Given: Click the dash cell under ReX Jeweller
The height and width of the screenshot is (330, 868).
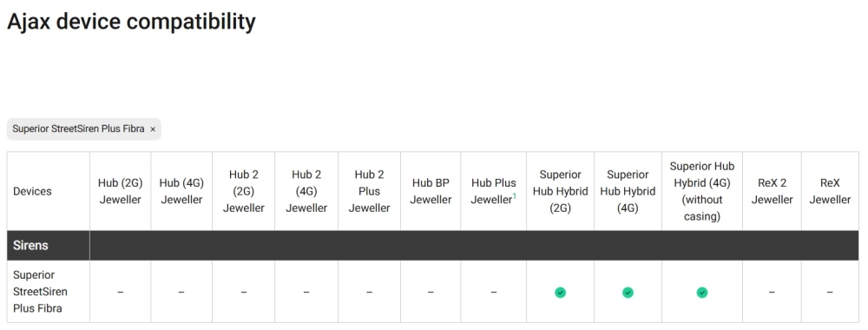Looking at the screenshot, I should (830, 292).
